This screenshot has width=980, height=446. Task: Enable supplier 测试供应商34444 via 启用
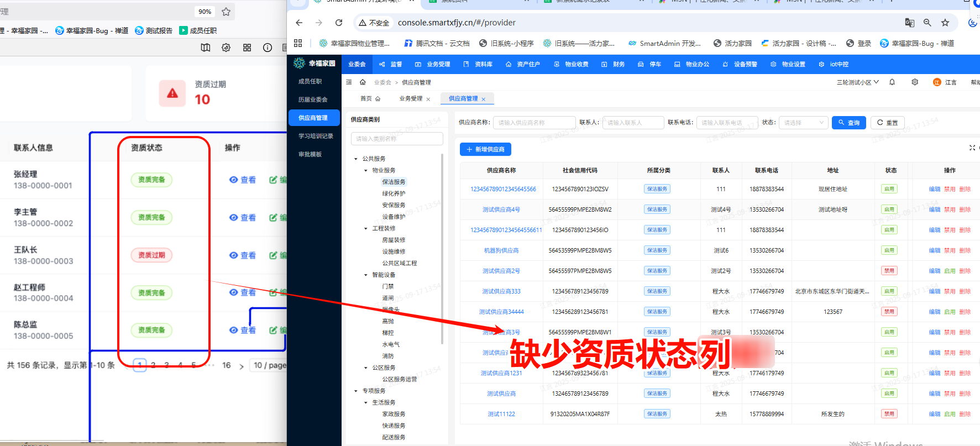(950, 312)
